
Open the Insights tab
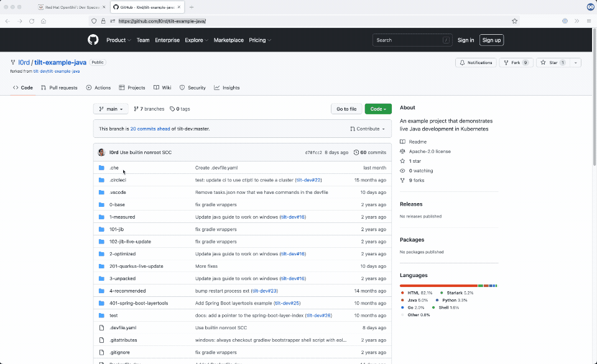tap(226, 88)
